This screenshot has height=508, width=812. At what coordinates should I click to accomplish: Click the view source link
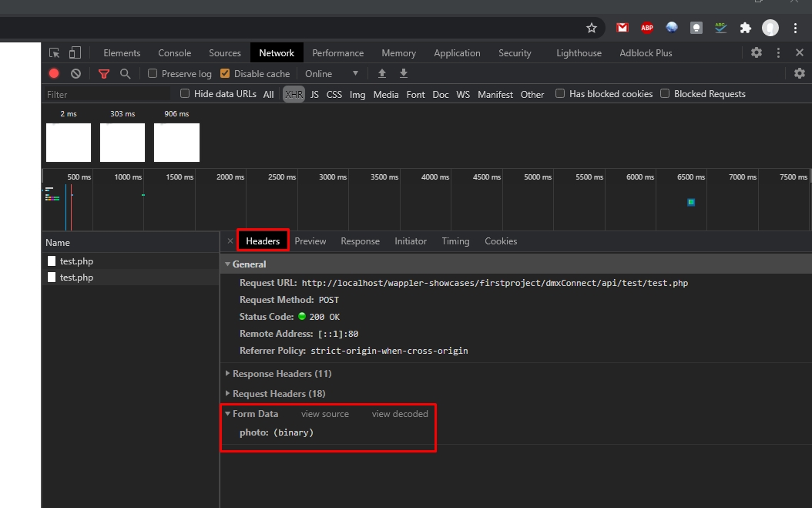point(324,414)
